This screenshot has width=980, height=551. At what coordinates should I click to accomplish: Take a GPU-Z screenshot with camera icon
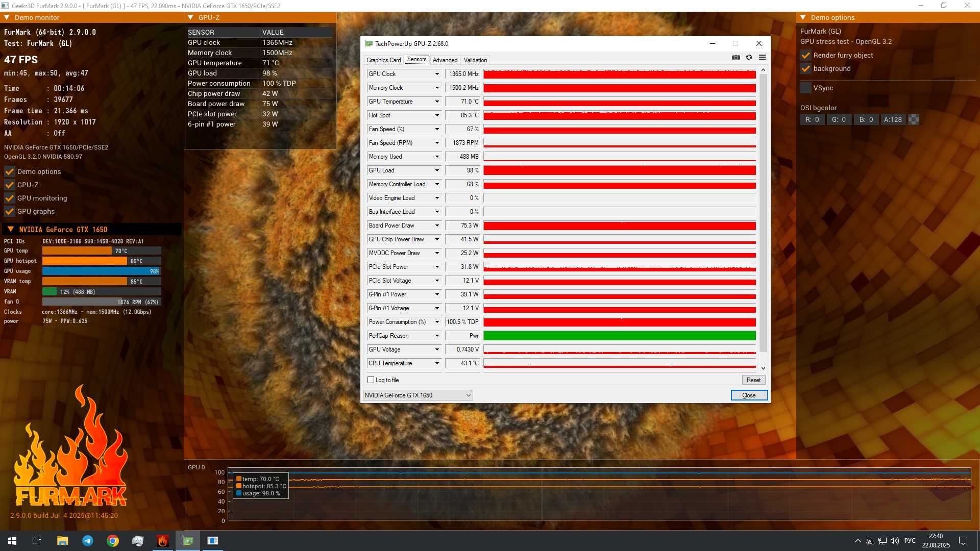736,58
